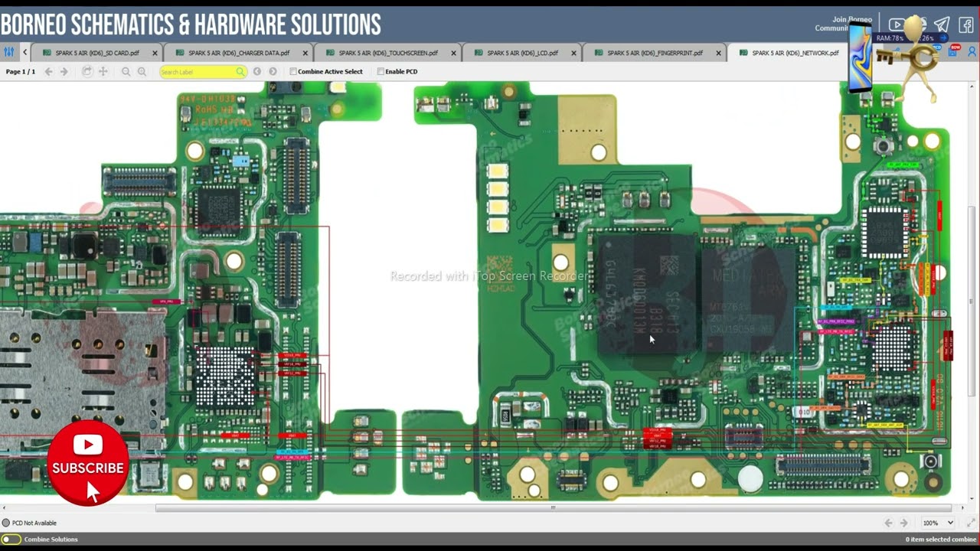Click the tab scroll-left chevron

pos(24,53)
